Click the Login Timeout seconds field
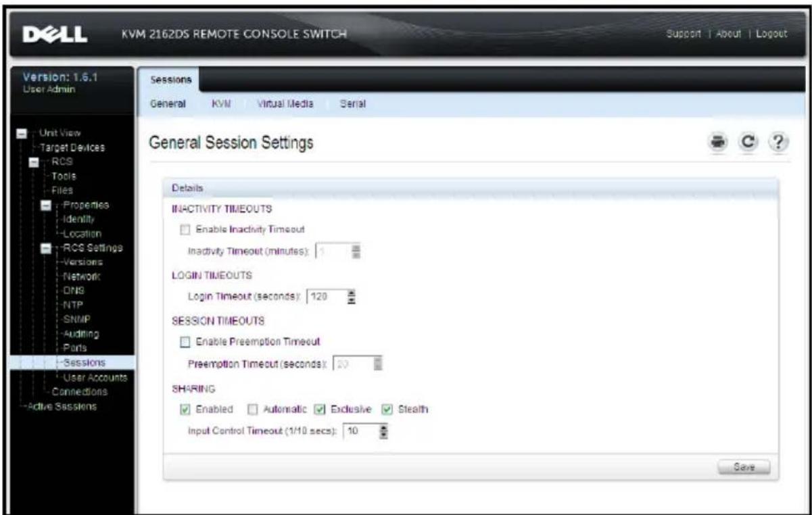 click(327, 297)
